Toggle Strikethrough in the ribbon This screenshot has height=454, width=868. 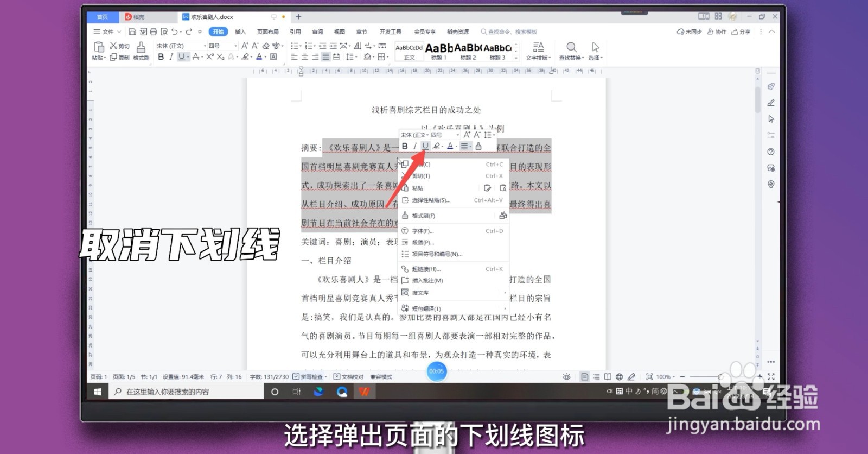196,56
